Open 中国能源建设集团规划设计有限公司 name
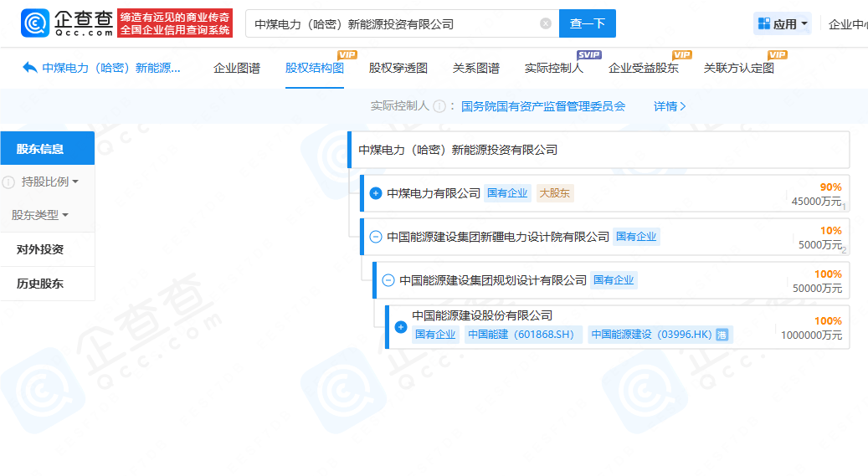This screenshot has height=476, width=868. point(493,280)
